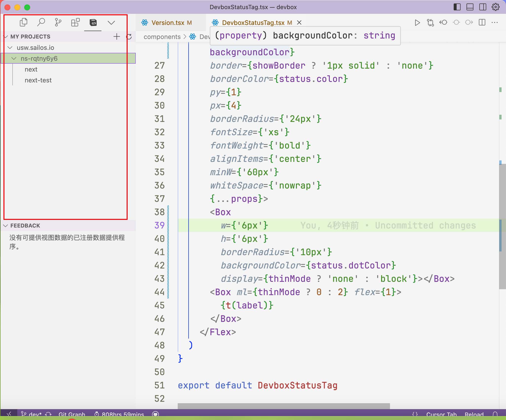Click the dev* branch in status bar
This screenshot has width=506, height=420.
pos(31,414)
